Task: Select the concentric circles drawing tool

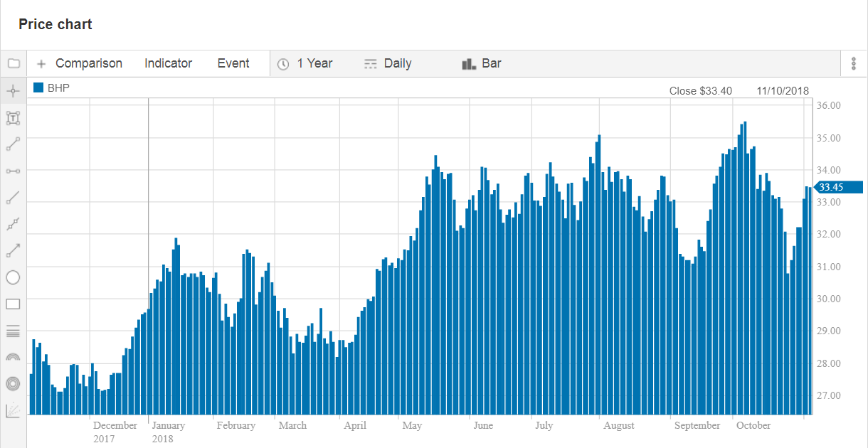Action: [x=13, y=383]
